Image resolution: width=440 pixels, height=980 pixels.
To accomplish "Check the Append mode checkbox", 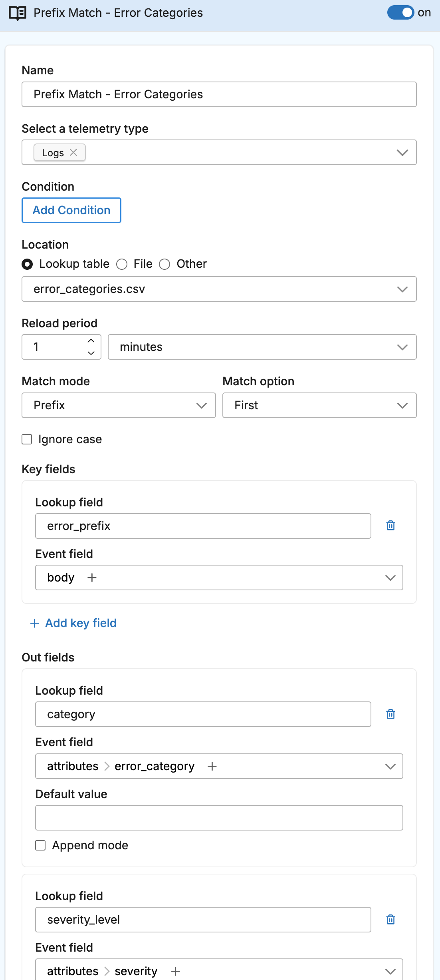I will pos(40,845).
